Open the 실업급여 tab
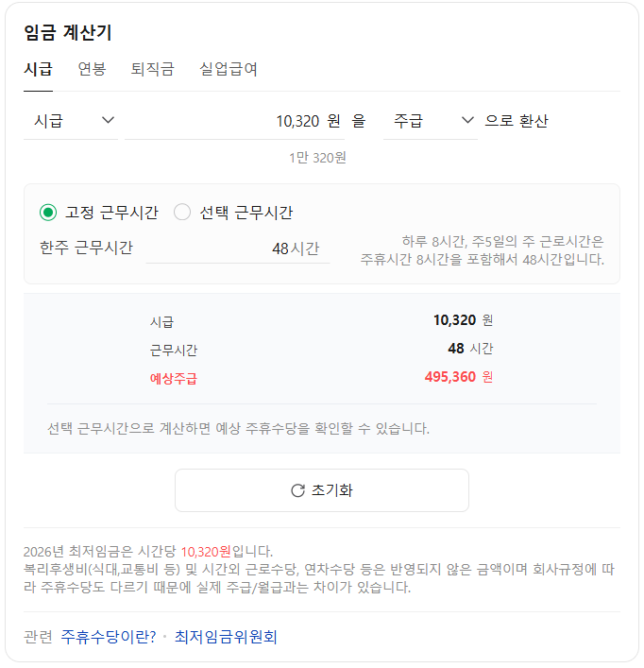The image size is (644, 668). (x=229, y=69)
